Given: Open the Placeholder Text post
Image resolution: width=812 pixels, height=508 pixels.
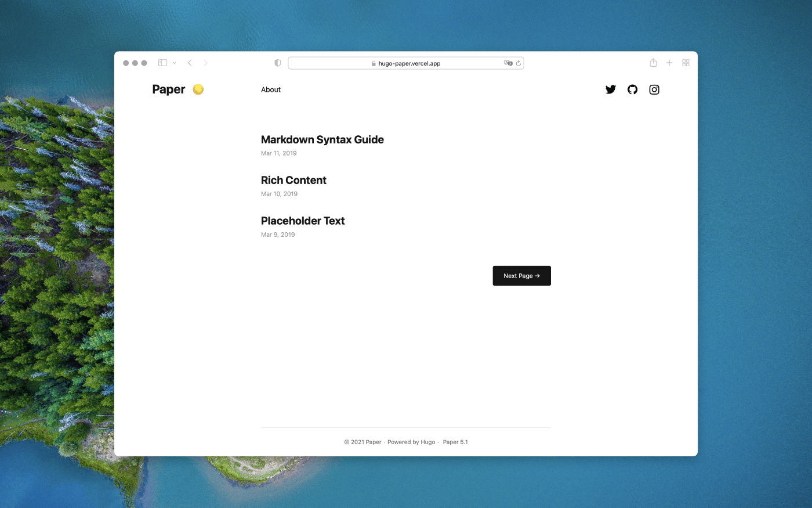Looking at the screenshot, I should point(303,221).
